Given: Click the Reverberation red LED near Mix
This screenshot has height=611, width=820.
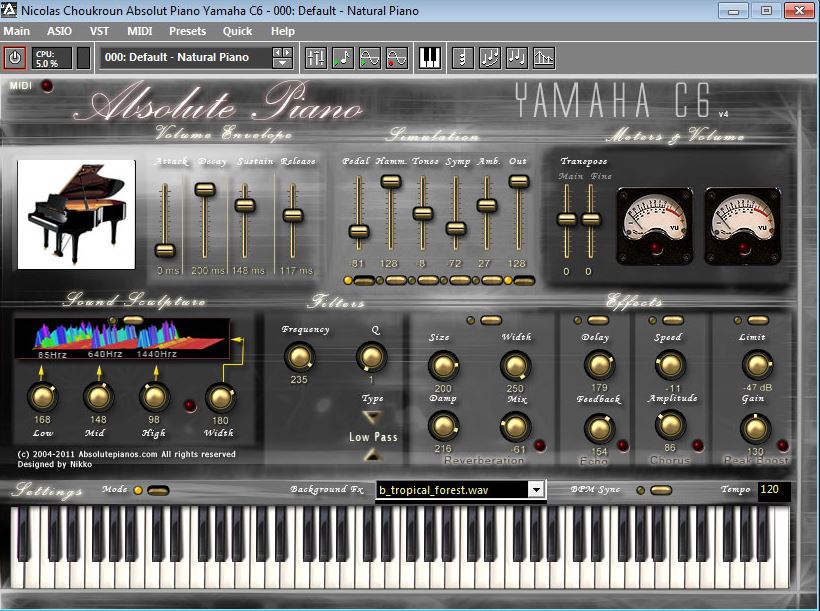Looking at the screenshot, I should [x=540, y=446].
